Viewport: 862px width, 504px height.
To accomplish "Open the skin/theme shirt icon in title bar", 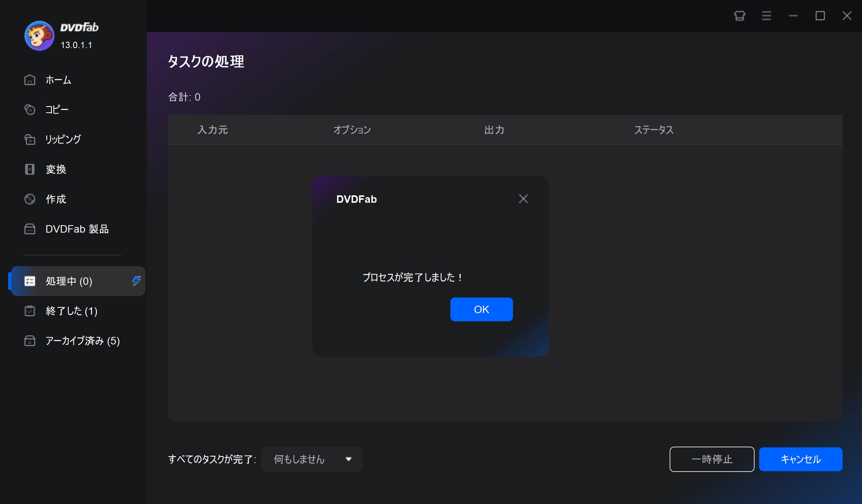I will pyautogui.click(x=740, y=16).
